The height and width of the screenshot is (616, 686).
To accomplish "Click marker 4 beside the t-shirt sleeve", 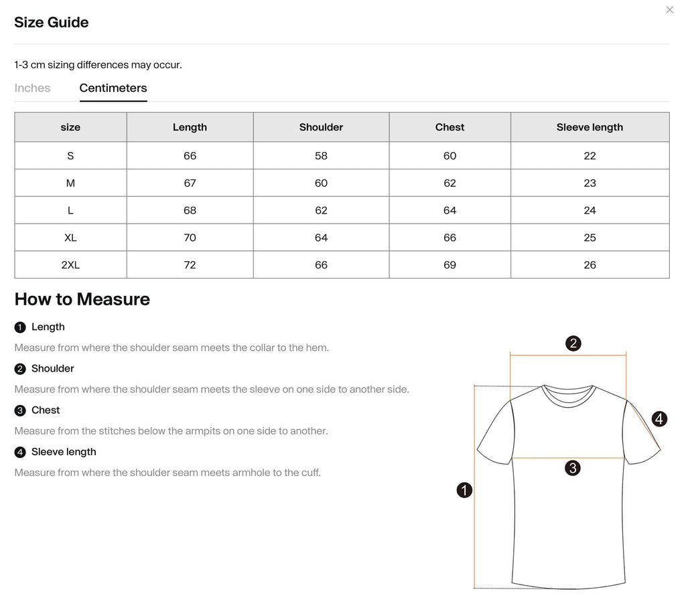I will coord(659,419).
